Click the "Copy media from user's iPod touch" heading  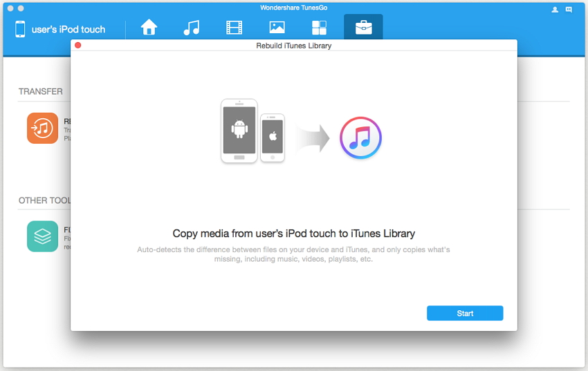293,234
